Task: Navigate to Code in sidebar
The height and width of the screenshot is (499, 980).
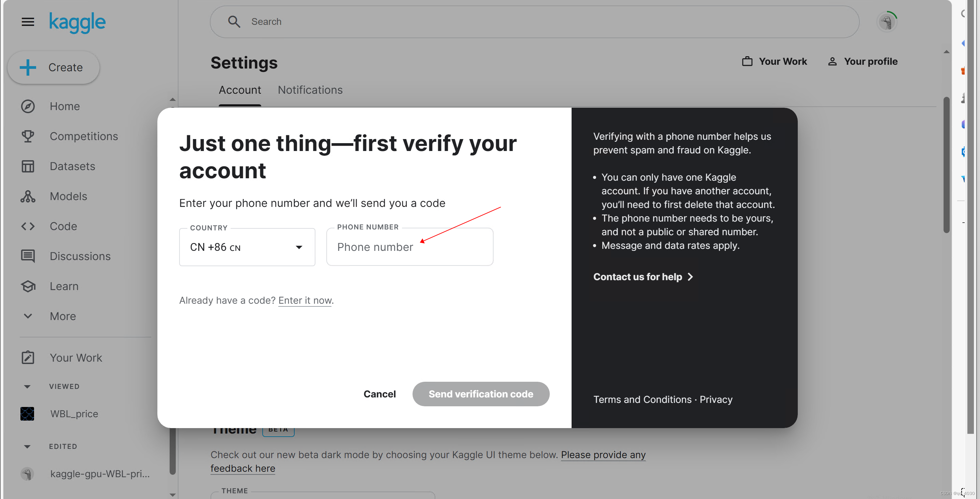Action: pyautogui.click(x=64, y=226)
